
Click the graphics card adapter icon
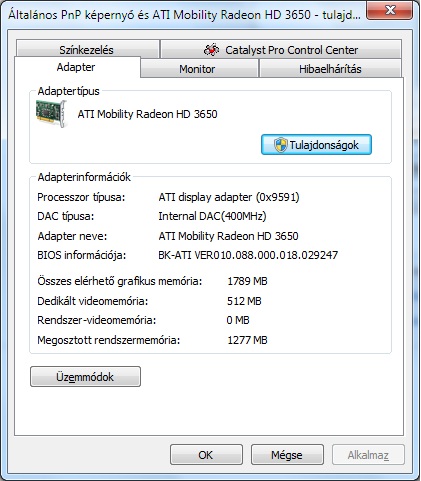pyautogui.click(x=51, y=114)
